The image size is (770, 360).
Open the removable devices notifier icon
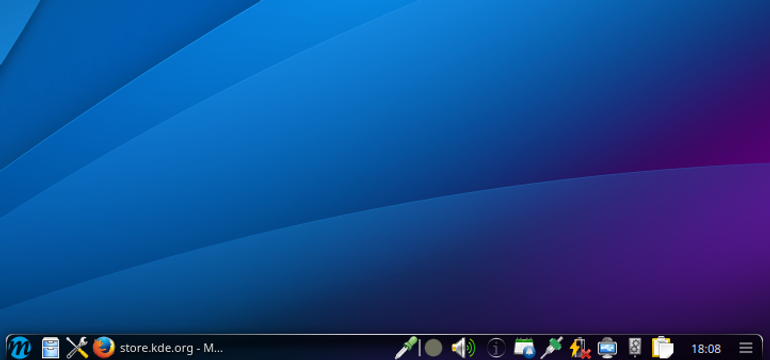tap(607, 348)
